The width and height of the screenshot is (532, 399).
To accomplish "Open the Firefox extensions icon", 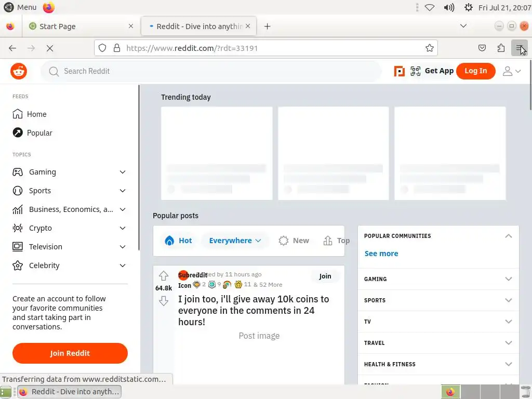I will [x=501, y=48].
